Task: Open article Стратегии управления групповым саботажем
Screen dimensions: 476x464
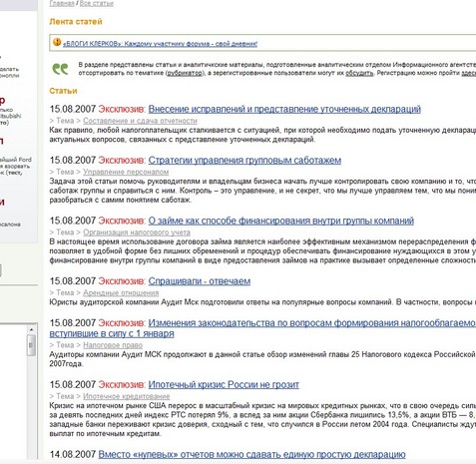Action: (x=244, y=161)
